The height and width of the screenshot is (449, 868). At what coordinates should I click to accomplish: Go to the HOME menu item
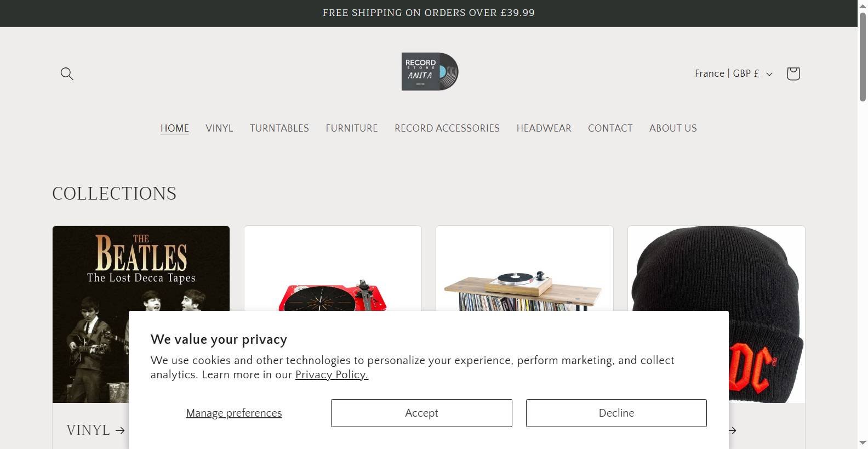pyautogui.click(x=175, y=128)
